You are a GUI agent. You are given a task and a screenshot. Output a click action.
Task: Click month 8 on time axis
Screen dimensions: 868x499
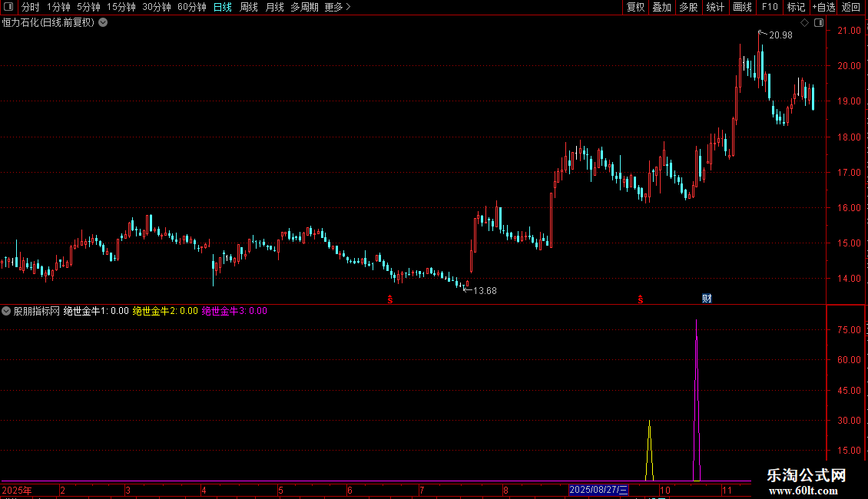tap(505, 490)
